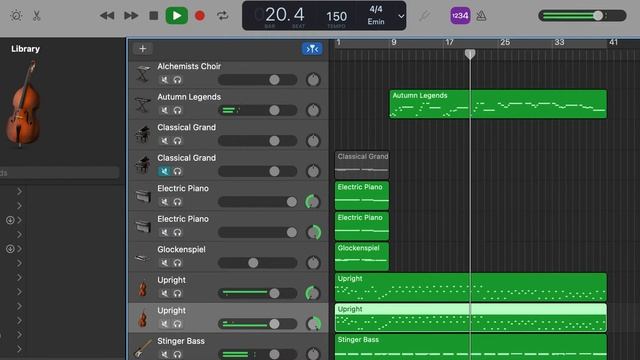Select the Stinger Bass track name
640x360 pixels.
coord(181,341)
